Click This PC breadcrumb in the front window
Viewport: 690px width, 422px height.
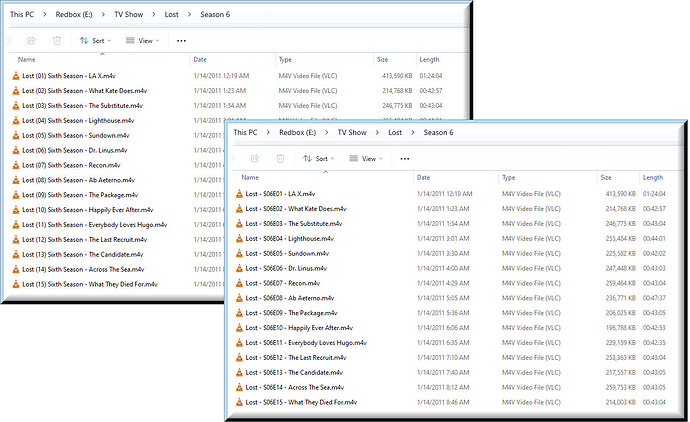pyautogui.click(x=245, y=132)
